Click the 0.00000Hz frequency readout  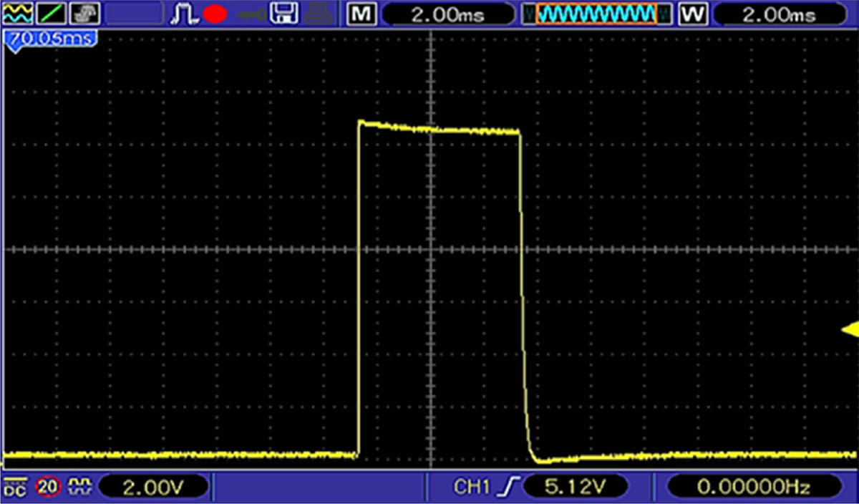[753, 488]
